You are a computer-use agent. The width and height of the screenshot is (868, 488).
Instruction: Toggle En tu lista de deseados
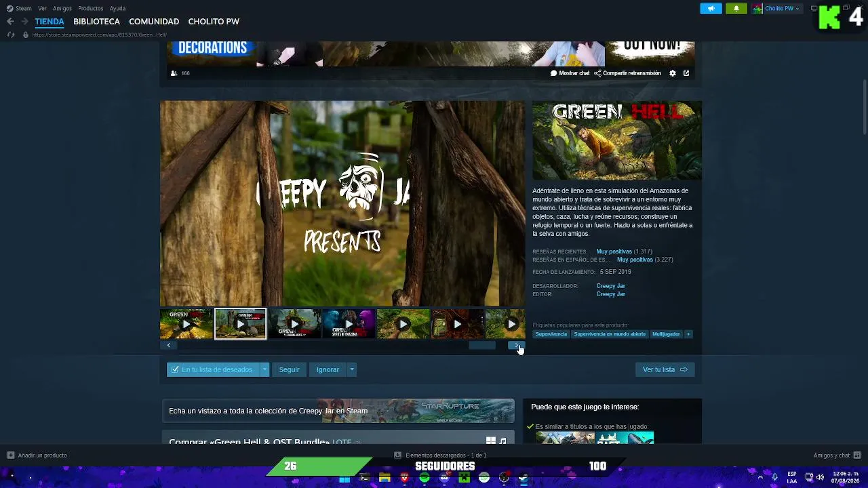(213, 369)
